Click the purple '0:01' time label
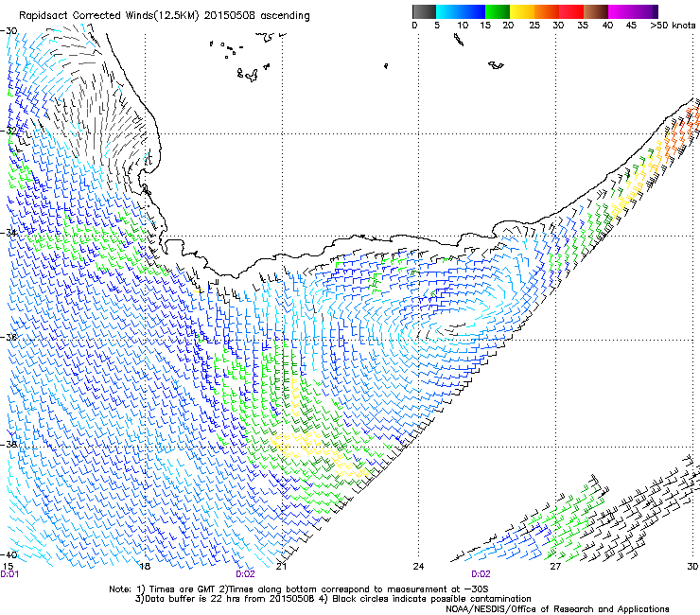700x615 pixels. [x=9, y=574]
